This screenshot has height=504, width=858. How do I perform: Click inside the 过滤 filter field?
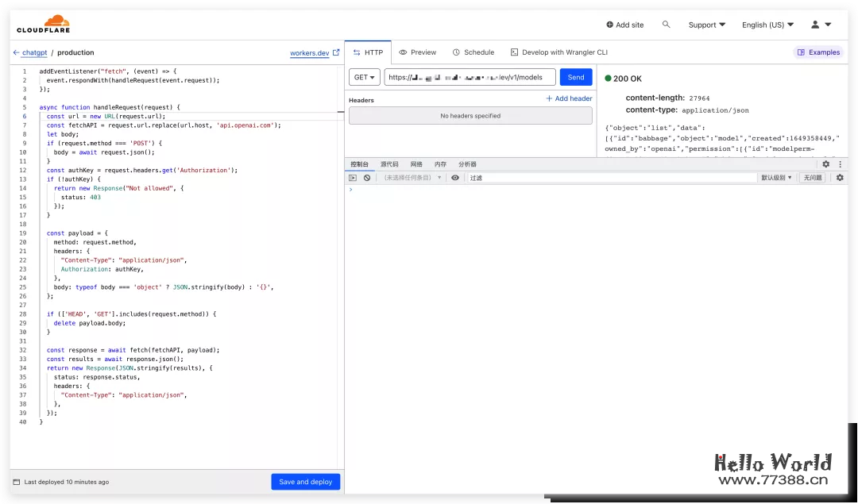(516, 176)
